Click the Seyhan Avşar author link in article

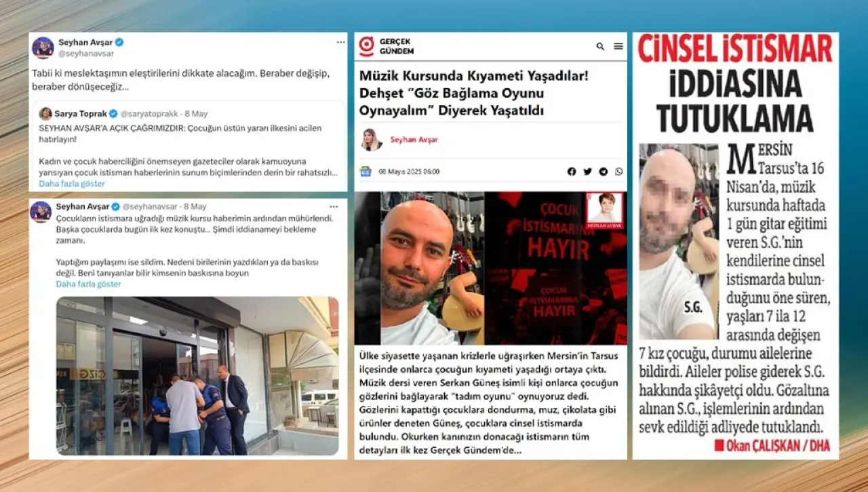click(x=414, y=140)
